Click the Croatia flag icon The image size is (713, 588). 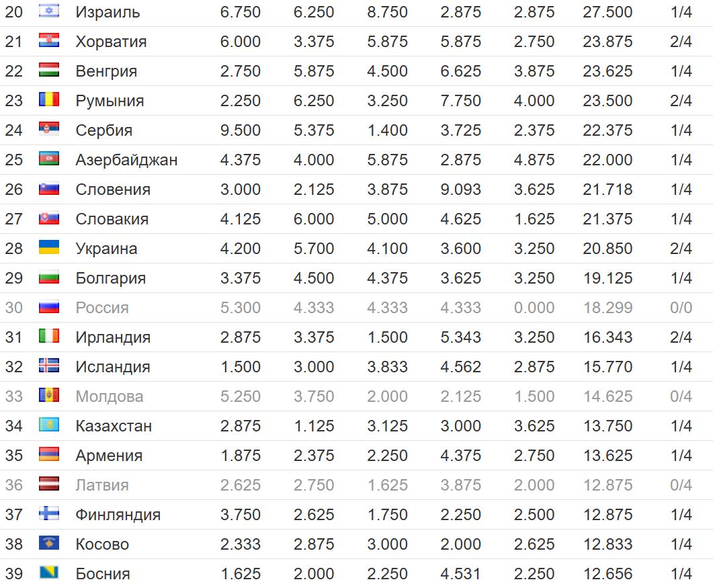coord(49,41)
